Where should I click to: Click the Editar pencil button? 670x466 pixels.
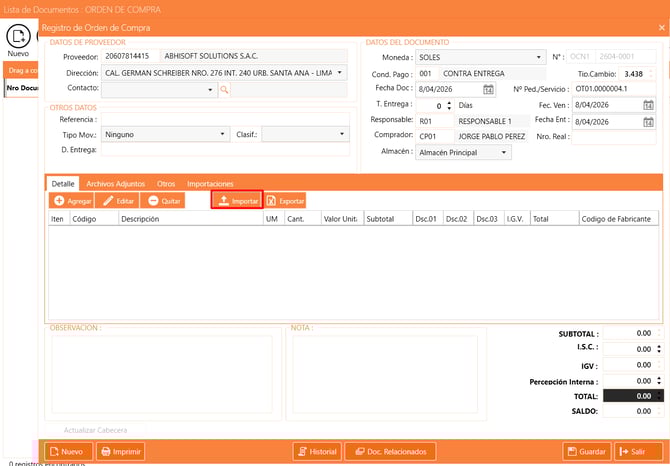click(x=117, y=201)
